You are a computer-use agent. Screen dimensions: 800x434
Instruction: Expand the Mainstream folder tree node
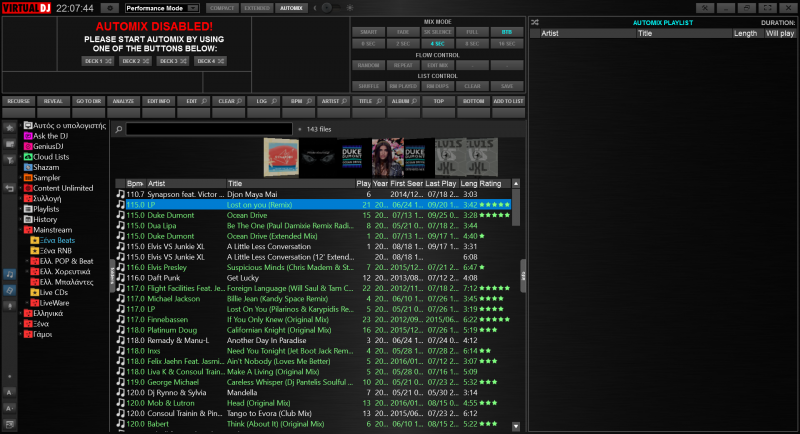coord(22,230)
